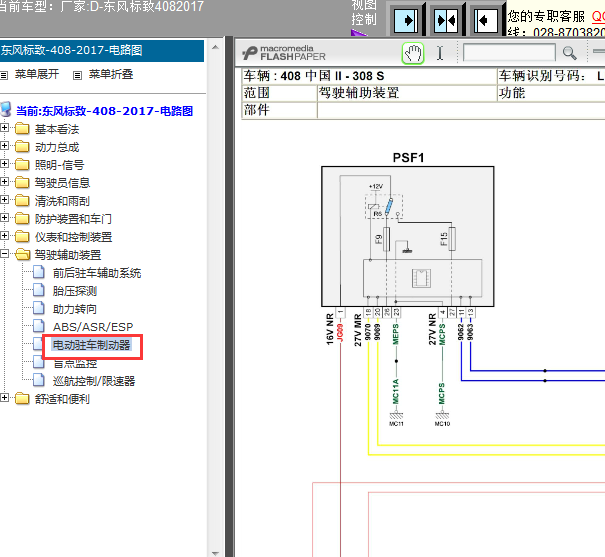
Task: Select the FlashPaper hand pan tool
Action: click(413, 53)
